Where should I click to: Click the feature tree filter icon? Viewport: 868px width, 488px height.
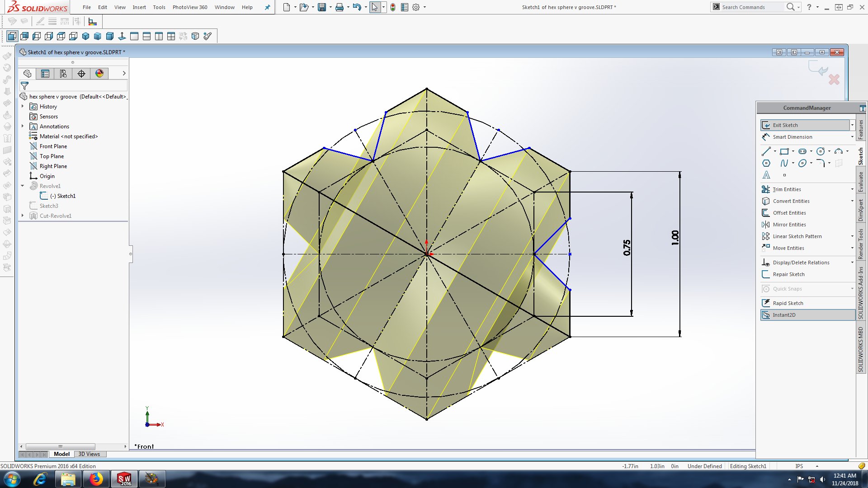[x=25, y=85]
